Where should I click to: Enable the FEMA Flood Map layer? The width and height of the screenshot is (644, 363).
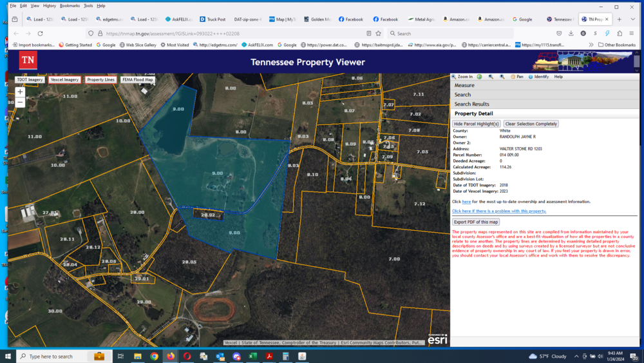point(137,80)
